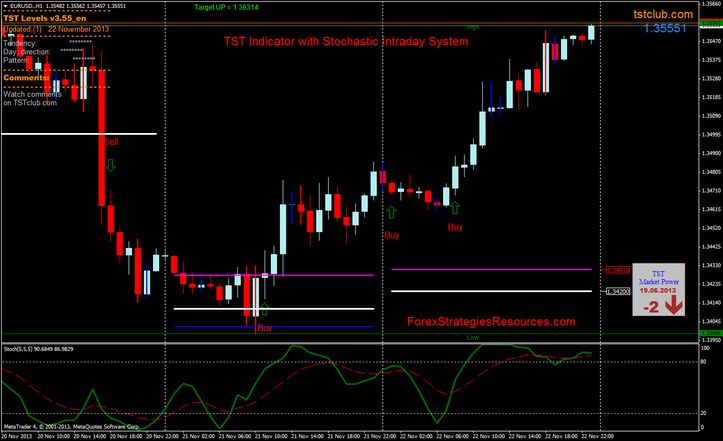
Task: Click the 1.34900 price axis label
Action: tap(711, 153)
